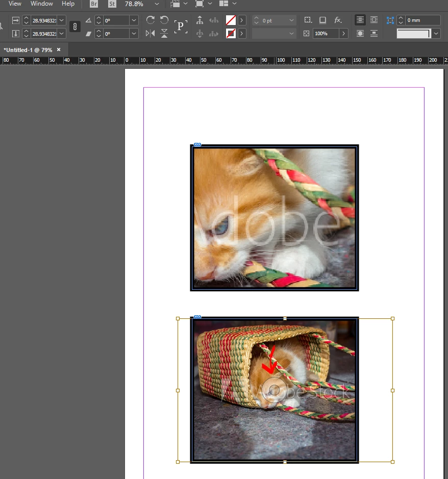The width and height of the screenshot is (448, 479).
Task: Open dropdown of the top scale field
Action: [x=62, y=20]
